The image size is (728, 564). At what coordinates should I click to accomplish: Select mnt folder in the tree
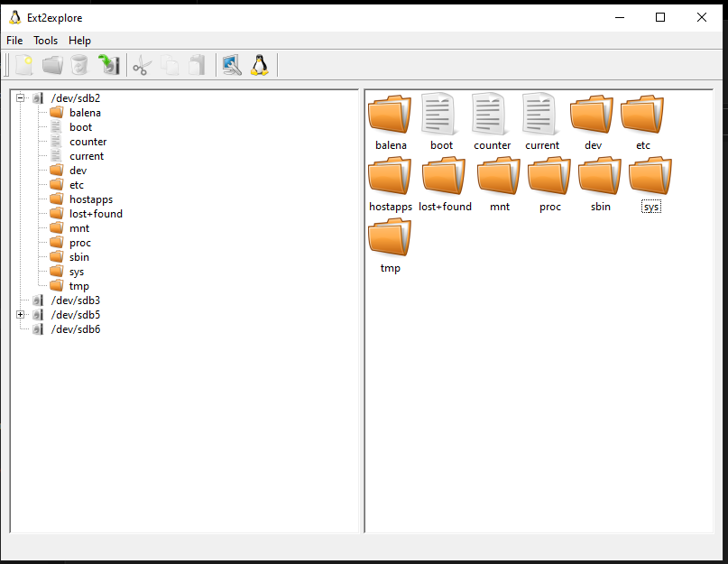(79, 228)
